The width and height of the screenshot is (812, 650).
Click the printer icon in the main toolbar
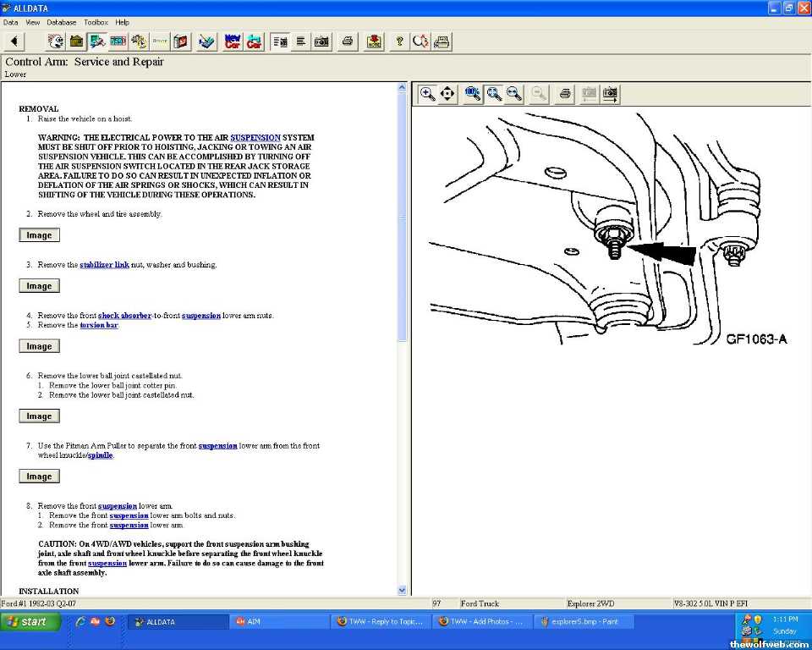[347, 41]
